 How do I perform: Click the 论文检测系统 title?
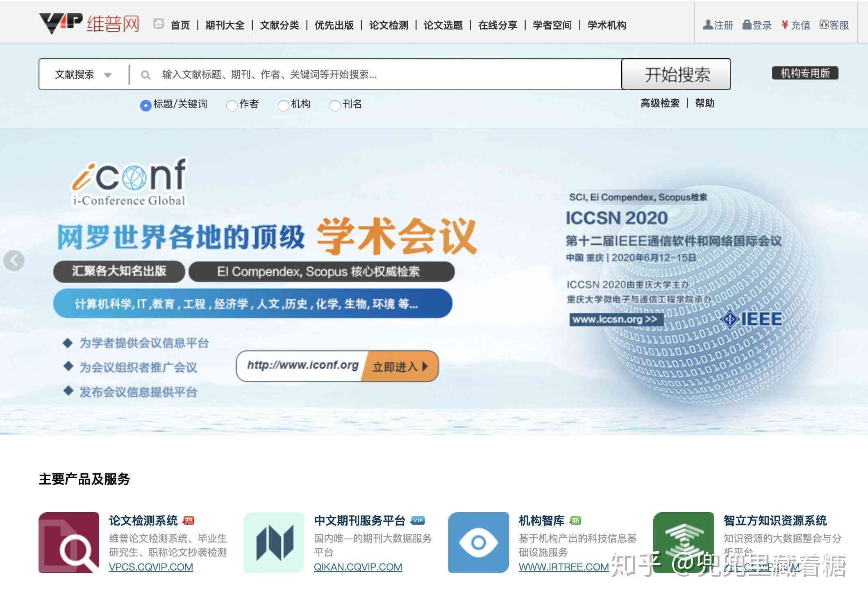coord(143,520)
